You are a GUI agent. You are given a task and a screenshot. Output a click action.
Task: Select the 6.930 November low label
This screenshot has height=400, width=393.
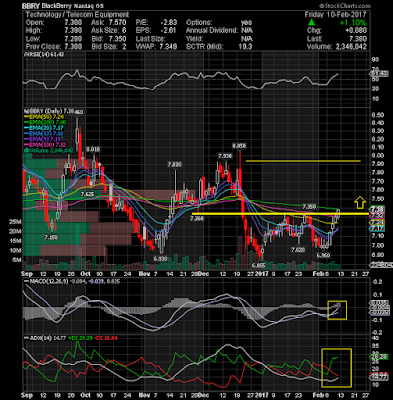pos(160,259)
